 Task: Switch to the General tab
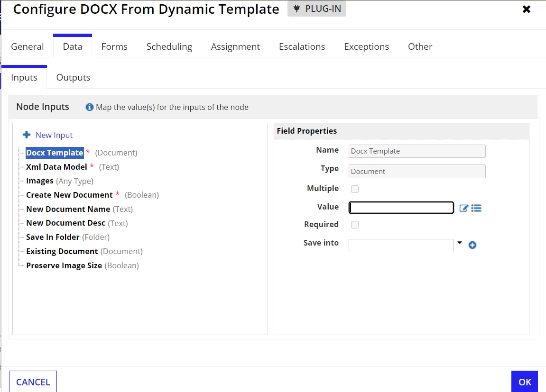tap(28, 46)
